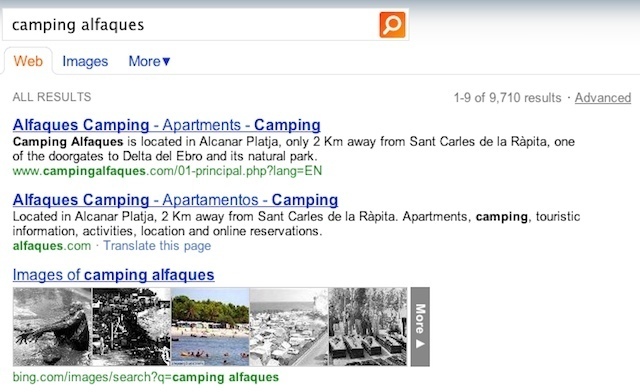Click 'Translate this page' link

coord(157,246)
